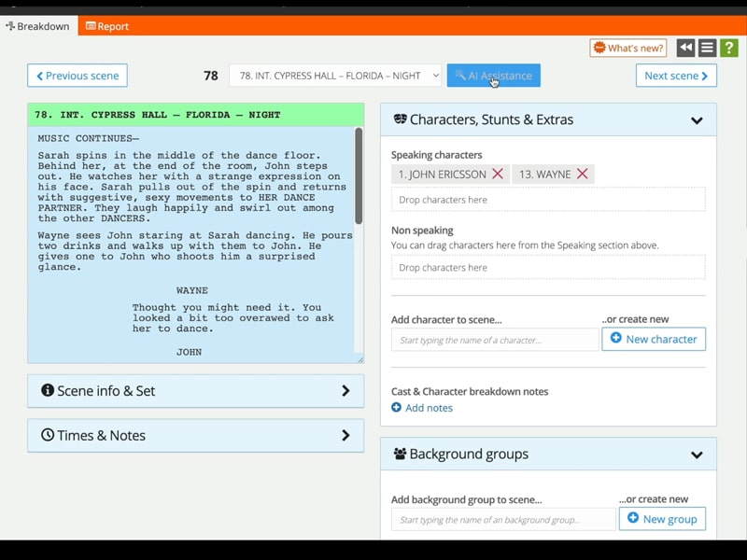This screenshot has width=747, height=560.
Task: Go to Next scene
Action: (x=676, y=76)
